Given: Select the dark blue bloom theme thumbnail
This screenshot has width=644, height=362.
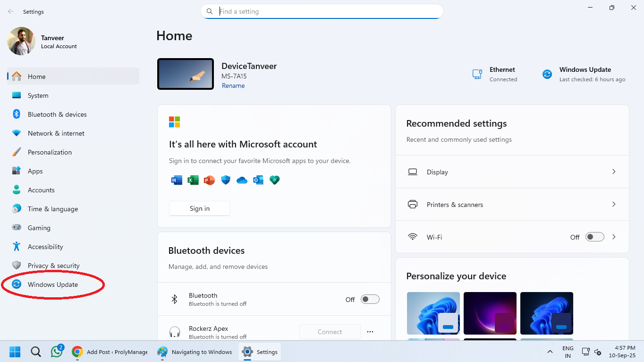Looking at the screenshot, I should coord(547,313).
